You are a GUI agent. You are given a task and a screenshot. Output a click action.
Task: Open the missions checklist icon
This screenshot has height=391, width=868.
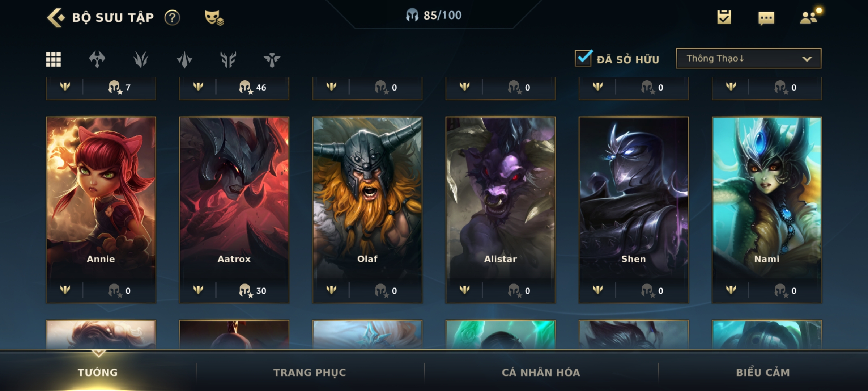(x=724, y=17)
